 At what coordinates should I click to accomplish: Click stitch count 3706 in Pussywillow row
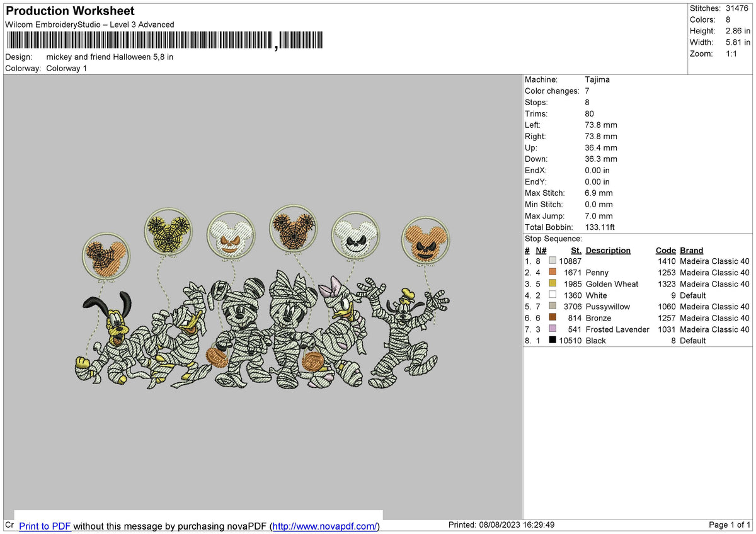[x=572, y=306]
